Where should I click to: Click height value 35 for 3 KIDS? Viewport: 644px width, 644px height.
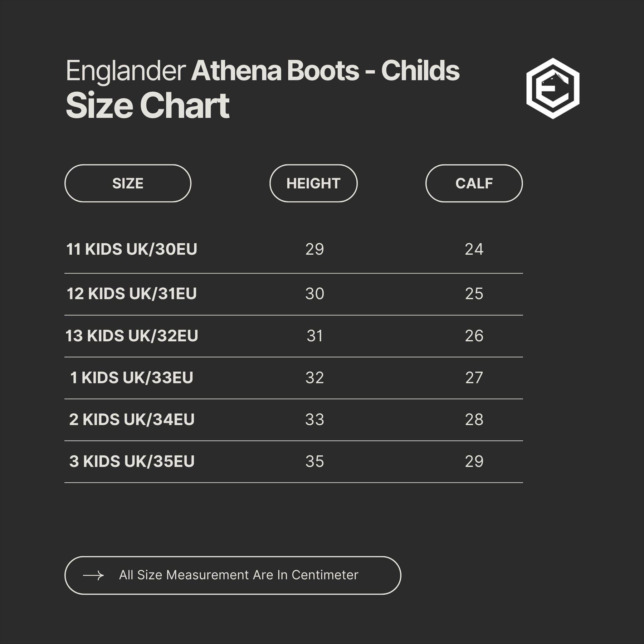(x=314, y=462)
